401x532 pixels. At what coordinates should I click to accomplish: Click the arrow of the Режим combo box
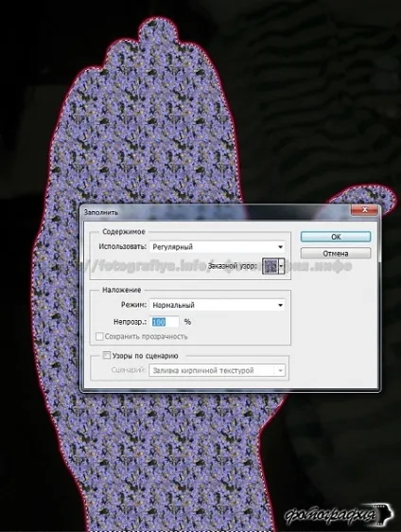pyautogui.click(x=280, y=305)
